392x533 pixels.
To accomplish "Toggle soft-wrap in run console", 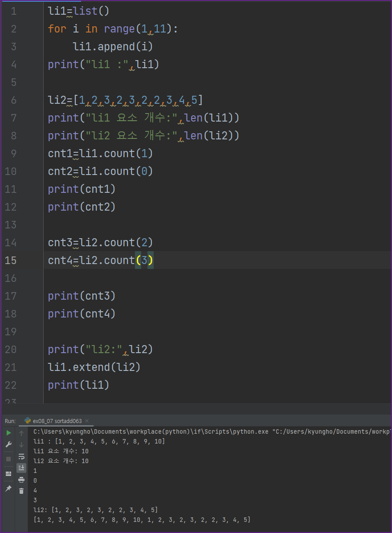I will pyautogui.click(x=21, y=456).
